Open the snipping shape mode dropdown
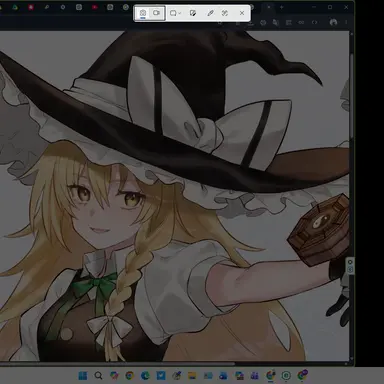Screen dimensions: 384x384 point(175,13)
